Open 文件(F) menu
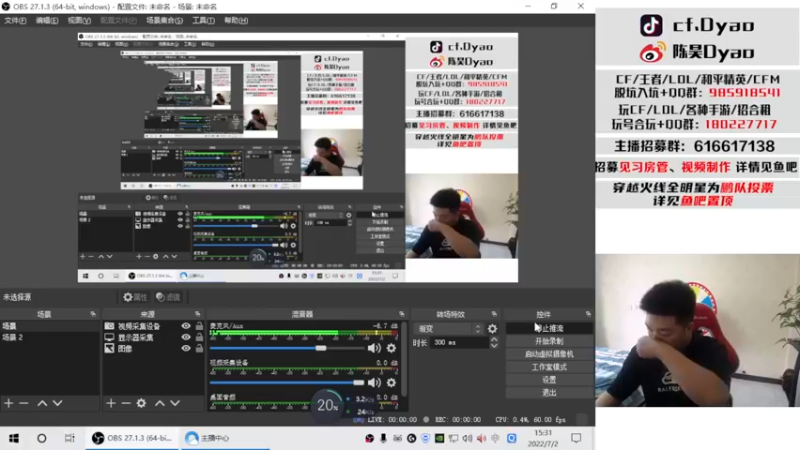This screenshot has height=450, width=800. (15, 20)
